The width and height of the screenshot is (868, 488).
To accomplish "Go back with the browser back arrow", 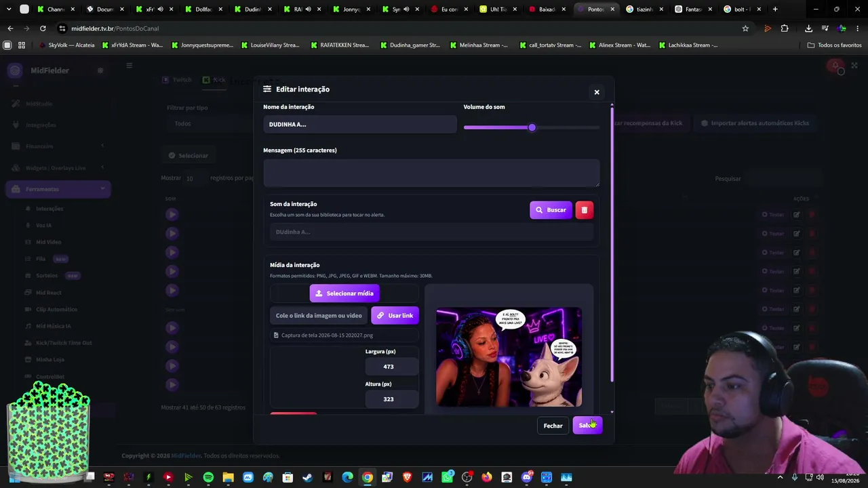I will 10,28.
